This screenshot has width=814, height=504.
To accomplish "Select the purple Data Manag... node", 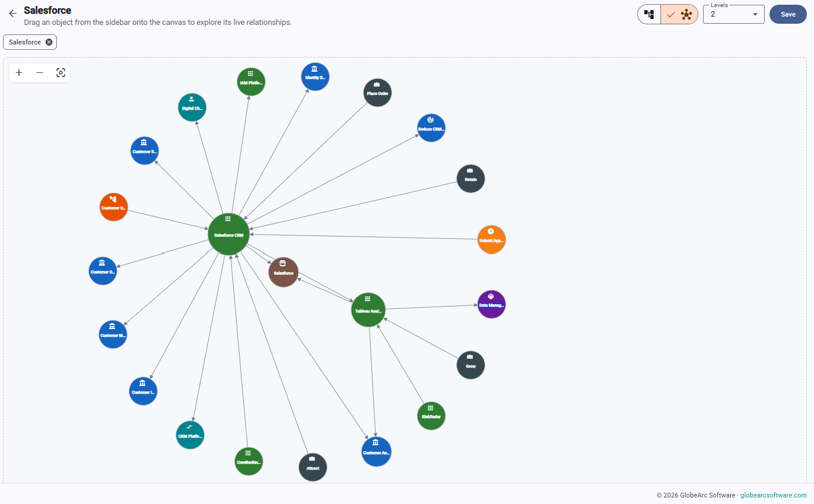I will pyautogui.click(x=492, y=304).
